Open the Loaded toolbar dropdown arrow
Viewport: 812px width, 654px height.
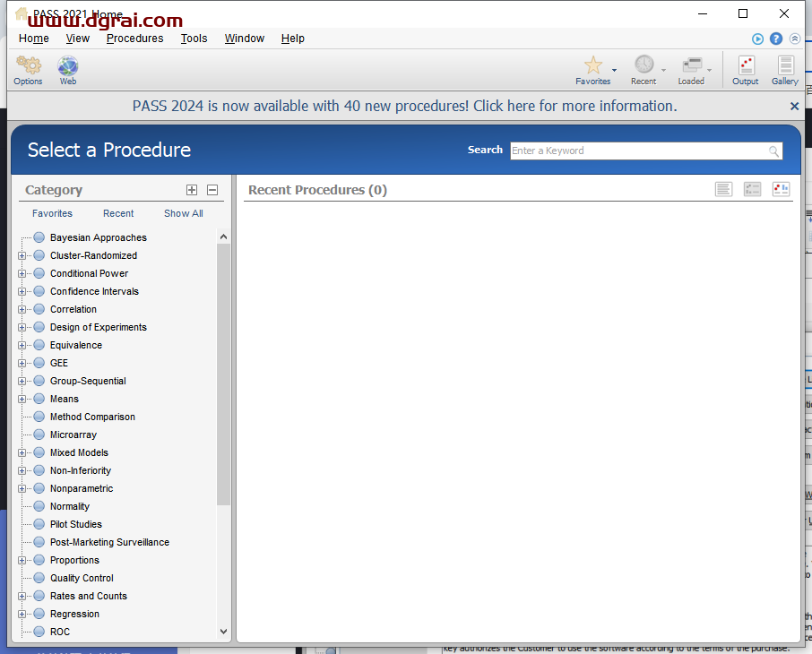click(x=710, y=71)
